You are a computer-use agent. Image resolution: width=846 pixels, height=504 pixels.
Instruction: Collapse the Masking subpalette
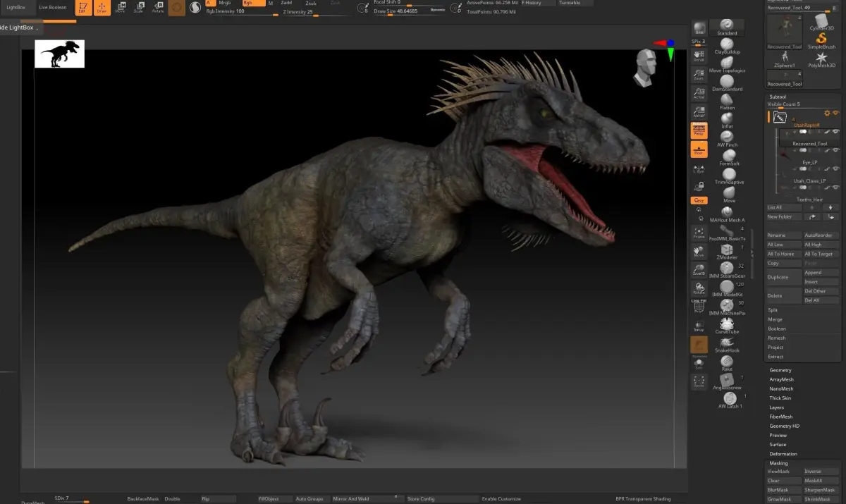click(x=778, y=463)
